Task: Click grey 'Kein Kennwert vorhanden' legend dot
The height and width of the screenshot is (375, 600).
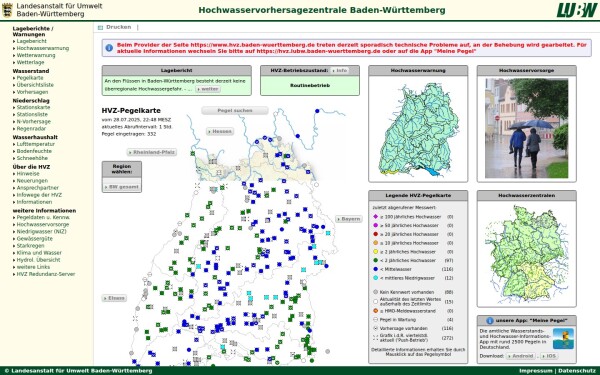Action: point(375,292)
